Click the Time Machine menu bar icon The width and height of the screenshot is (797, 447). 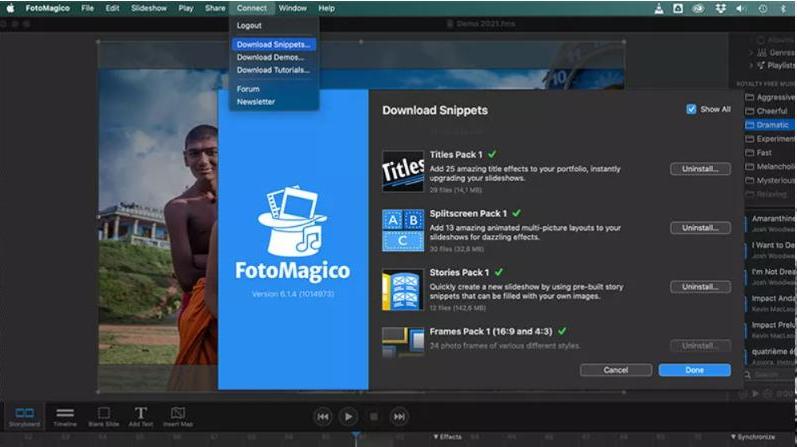[x=762, y=8]
